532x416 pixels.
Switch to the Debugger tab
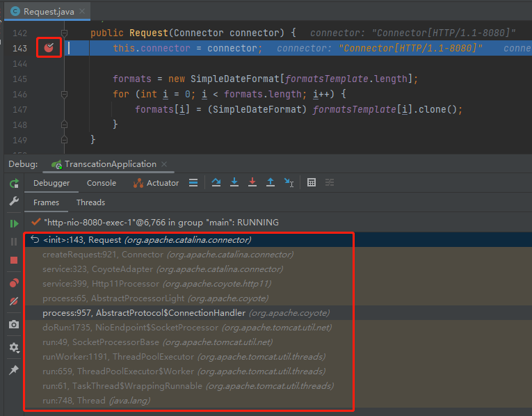[x=51, y=183]
